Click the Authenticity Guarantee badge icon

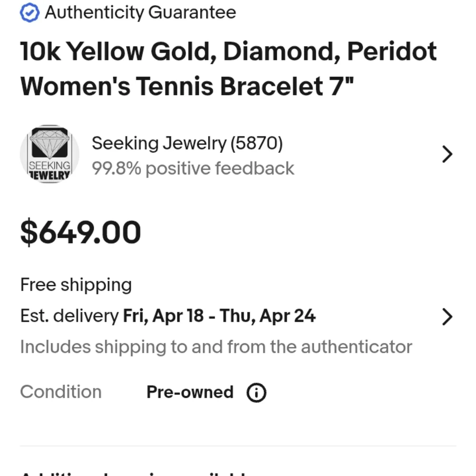(x=29, y=12)
